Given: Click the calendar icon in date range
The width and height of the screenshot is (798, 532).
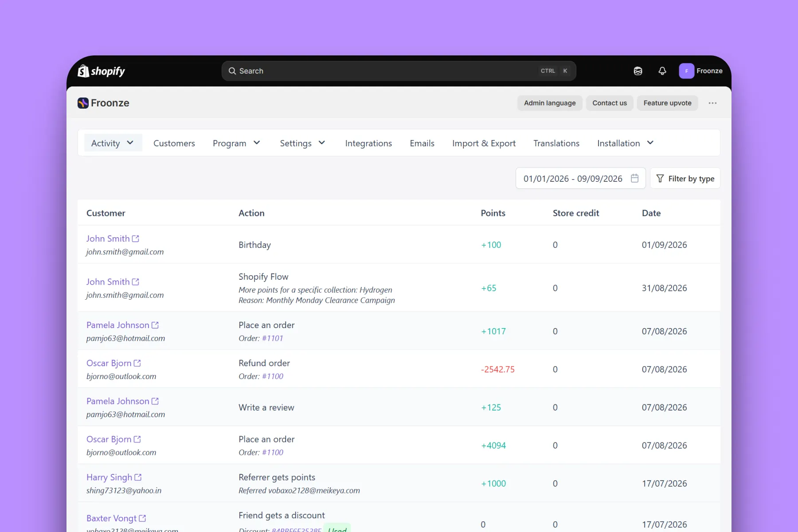Looking at the screenshot, I should point(634,178).
